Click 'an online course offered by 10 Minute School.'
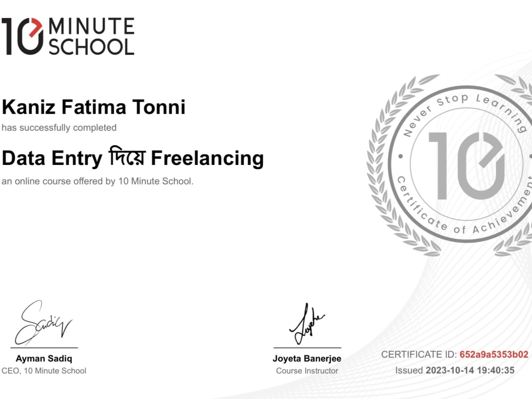The height and width of the screenshot is (399, 532). pyautogui.click(x=97, y=181)
